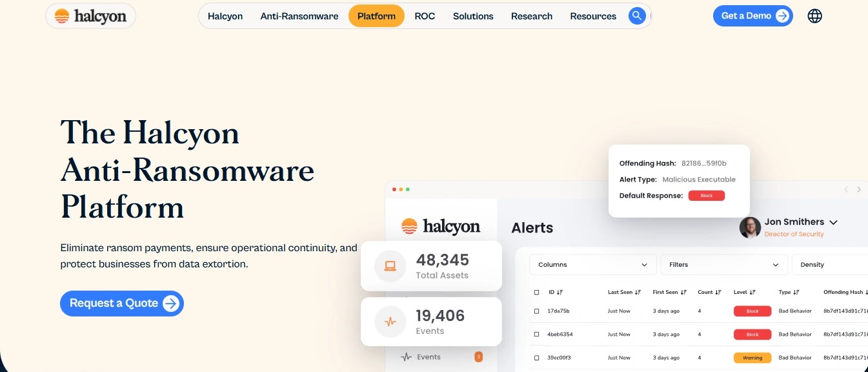The image size is (868, 372).
Task: Click the Alerts heading
Action: coord(532,228)
